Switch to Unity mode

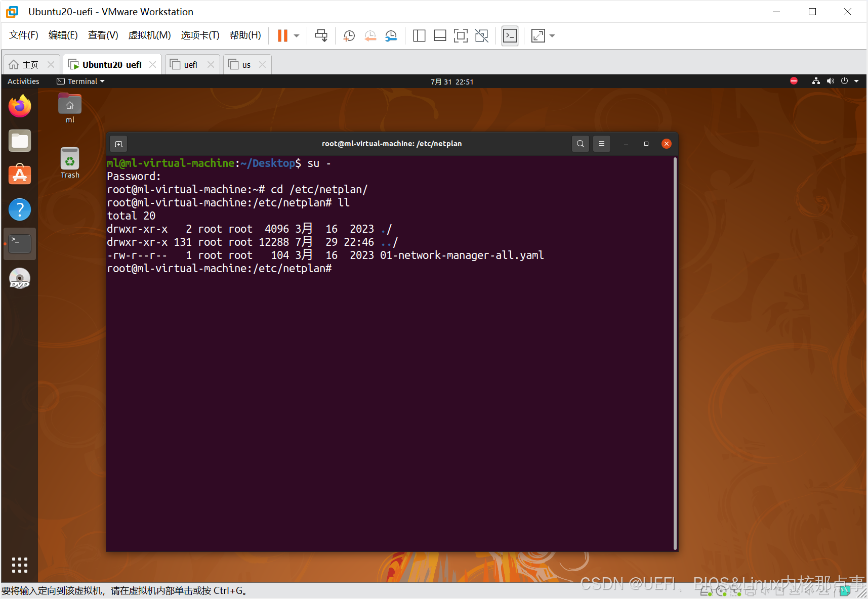[482, 35]
